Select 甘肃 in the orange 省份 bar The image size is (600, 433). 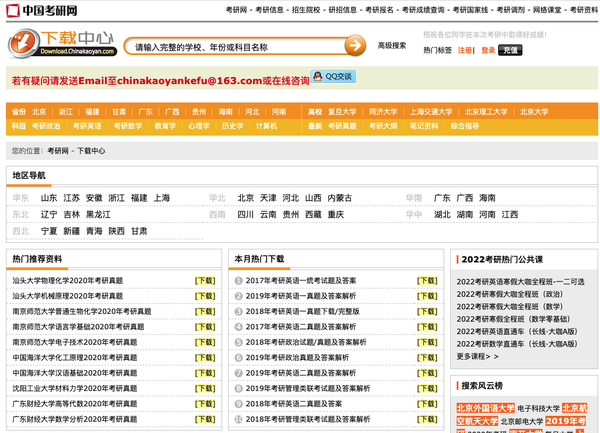click(119, 112)
